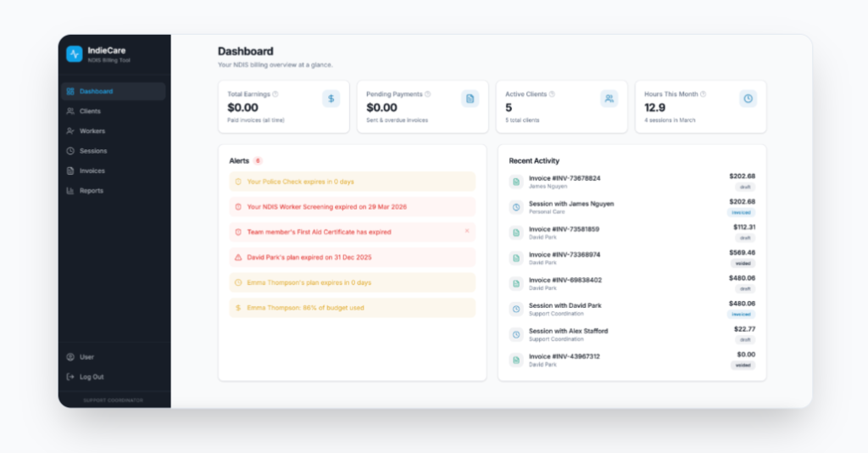Click the dollar icon on Total Earnings card

(331, 98)
